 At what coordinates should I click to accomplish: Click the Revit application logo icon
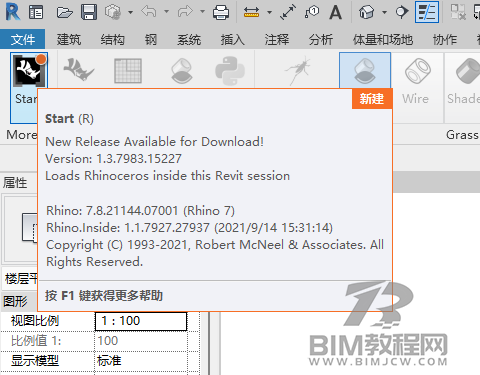13,12
